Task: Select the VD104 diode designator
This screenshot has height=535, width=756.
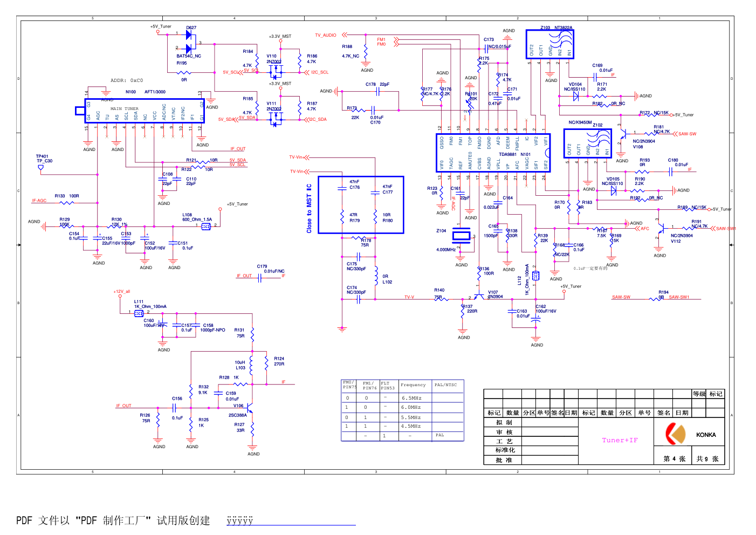Action: point(575,84)
